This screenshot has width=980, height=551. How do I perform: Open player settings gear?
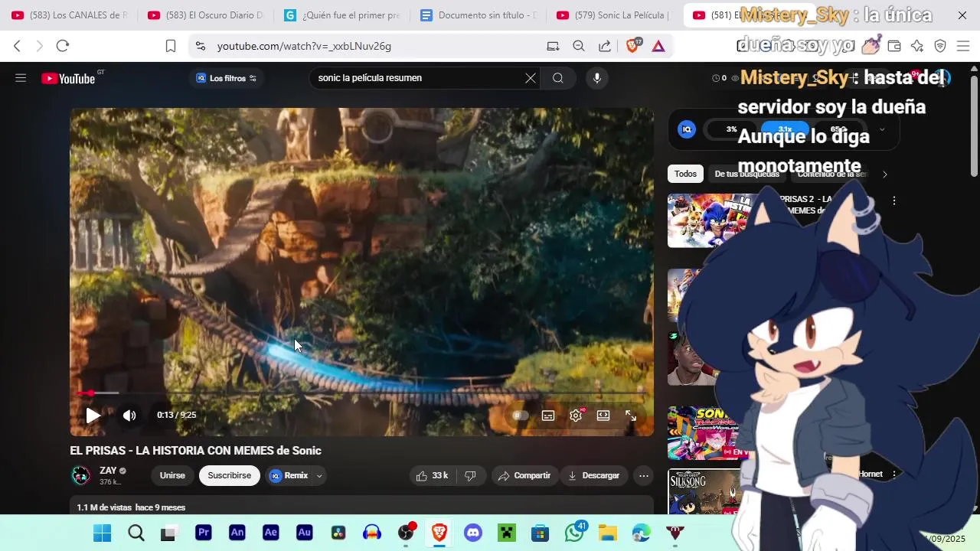click(576, 416)
